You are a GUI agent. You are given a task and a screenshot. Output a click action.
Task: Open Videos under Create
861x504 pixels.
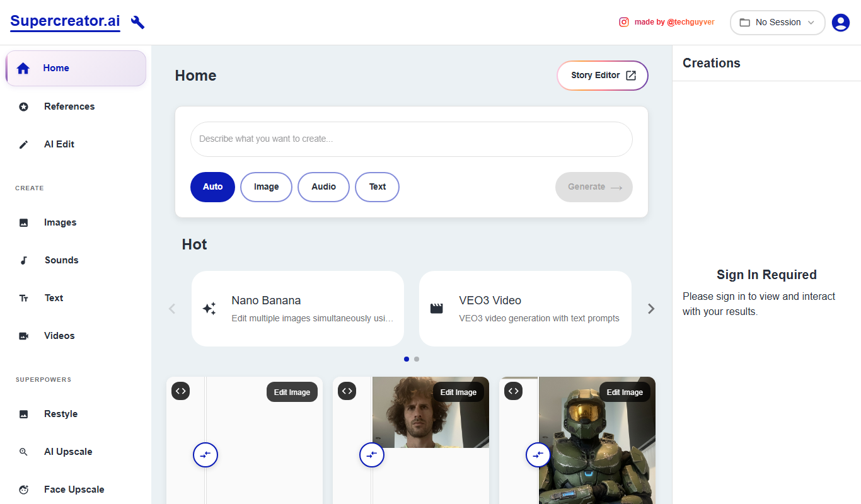click(x=76, y=336)
